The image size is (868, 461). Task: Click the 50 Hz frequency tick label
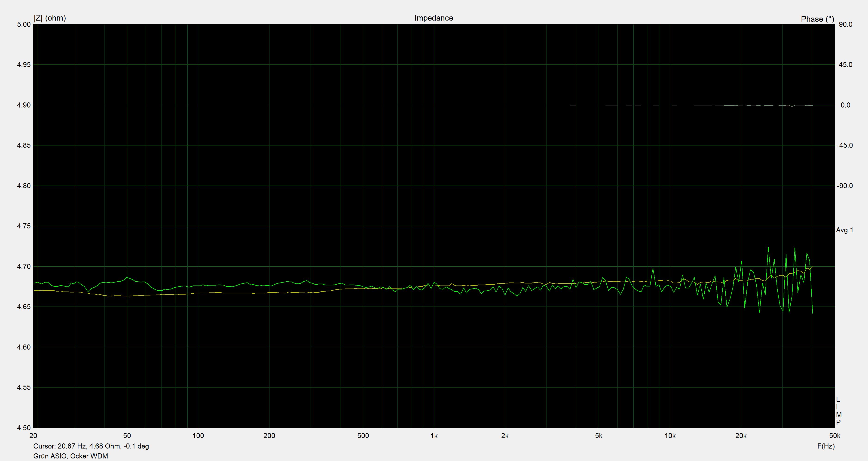click(x=127, y=436)
